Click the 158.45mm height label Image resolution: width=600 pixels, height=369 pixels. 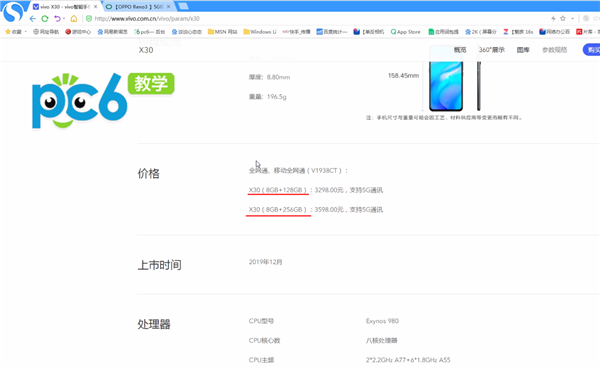403,75
